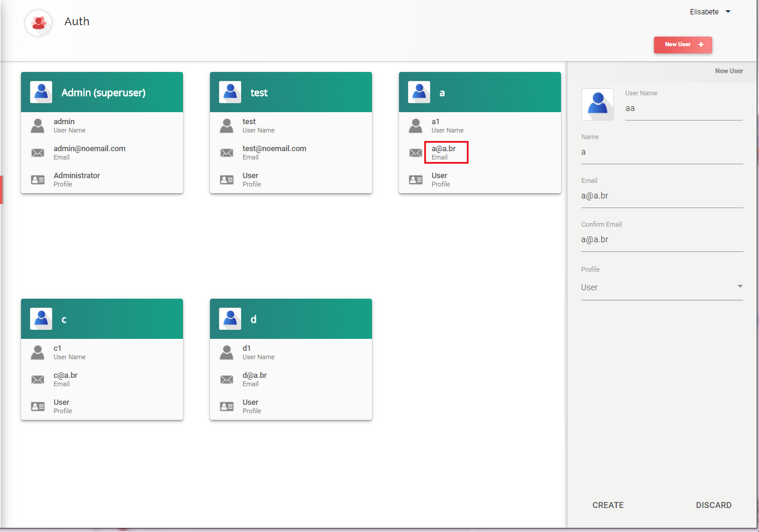Click avatar icon on card named d
The height and width of the screenshot is (532, 759).
tap(230, 319)
